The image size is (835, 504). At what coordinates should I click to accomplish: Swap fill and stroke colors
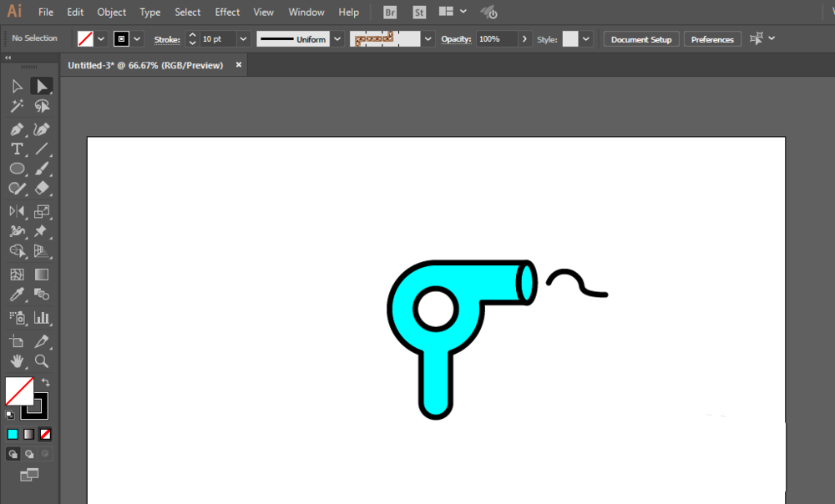coord(46,382)
